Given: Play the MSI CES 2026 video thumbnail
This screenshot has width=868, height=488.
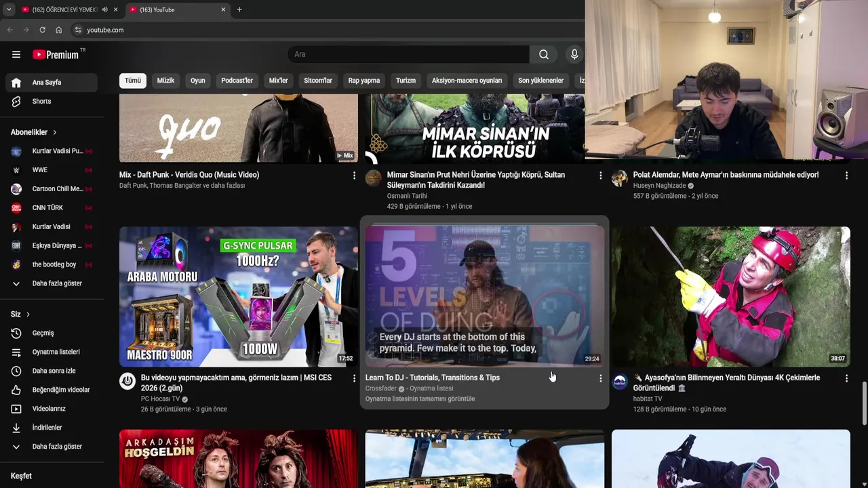Looking at the screenshot, I should coord(239,297).
